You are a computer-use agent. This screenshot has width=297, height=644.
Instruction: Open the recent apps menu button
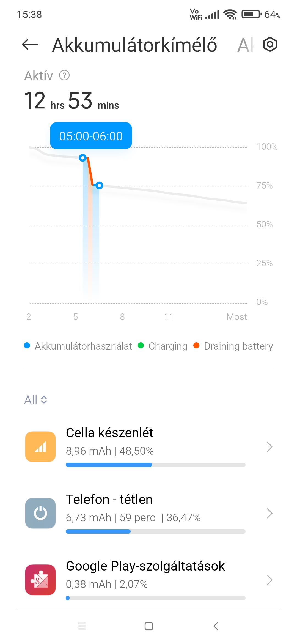(82, 626)
